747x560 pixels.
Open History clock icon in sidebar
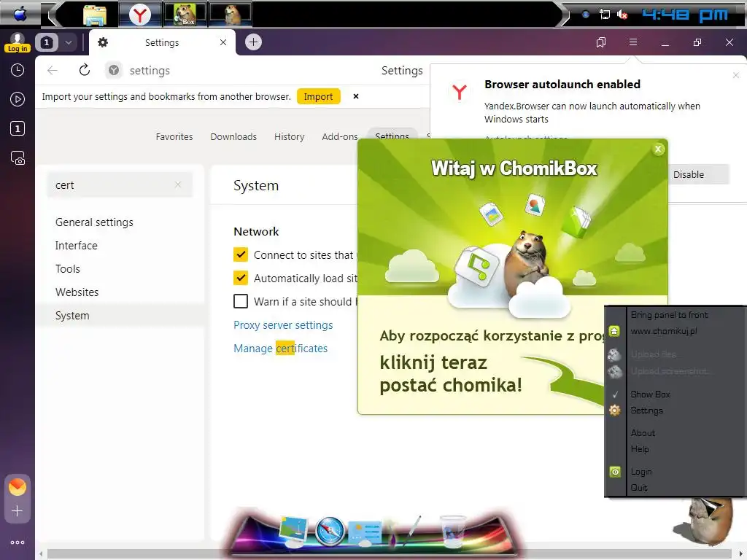[18, 71]
